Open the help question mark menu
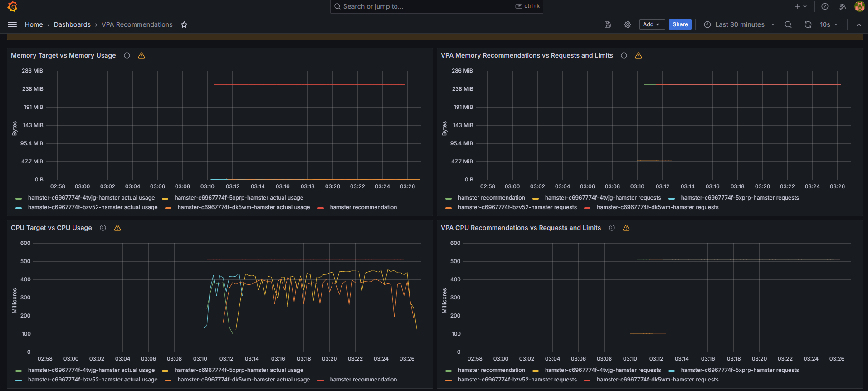This screenshot has height=391, width=868. coord(825,6)
